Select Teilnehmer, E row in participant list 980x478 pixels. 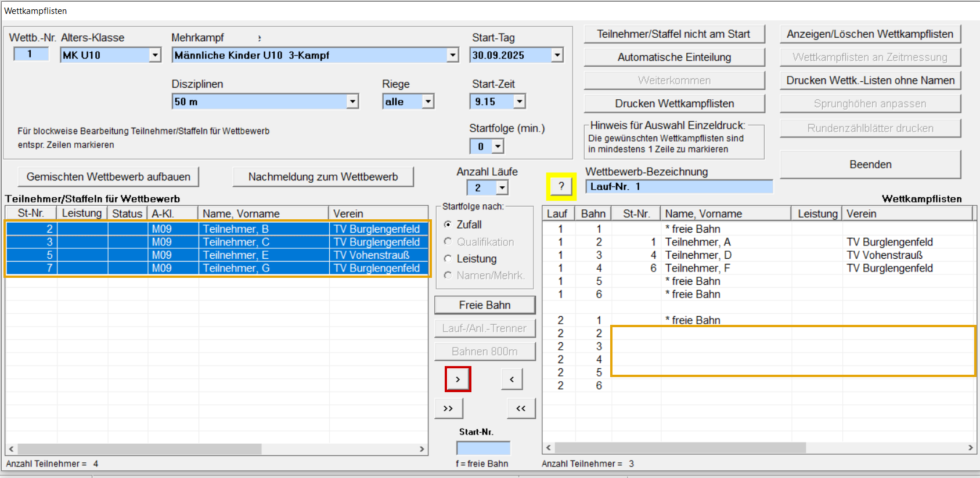pyautogui.click(x=235, y=255)
